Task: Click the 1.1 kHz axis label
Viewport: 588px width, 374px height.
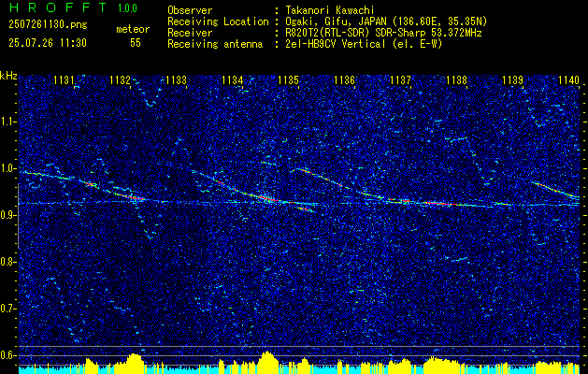Action: (8, 122)
